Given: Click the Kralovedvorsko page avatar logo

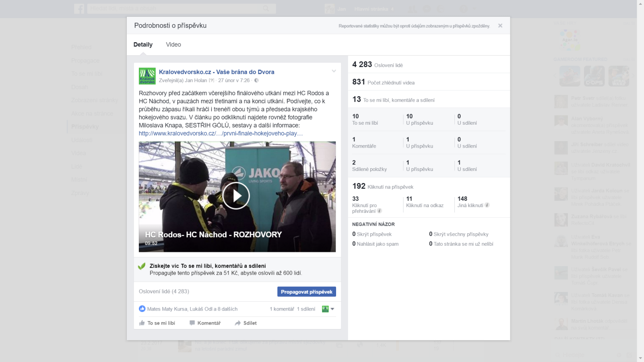Looking at the screenshot, I should click(147, 76).
